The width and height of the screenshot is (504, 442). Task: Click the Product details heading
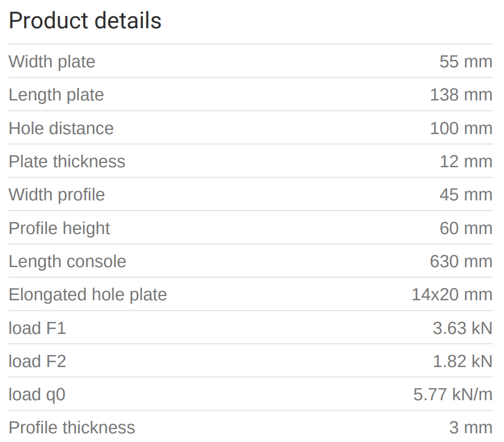pos(85,21)
